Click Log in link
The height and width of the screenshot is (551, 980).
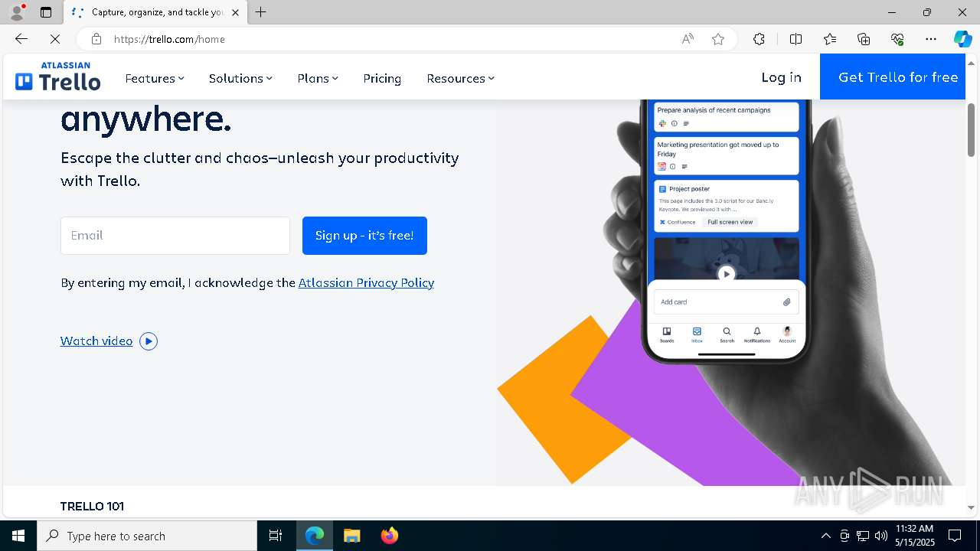pos(781,77)
